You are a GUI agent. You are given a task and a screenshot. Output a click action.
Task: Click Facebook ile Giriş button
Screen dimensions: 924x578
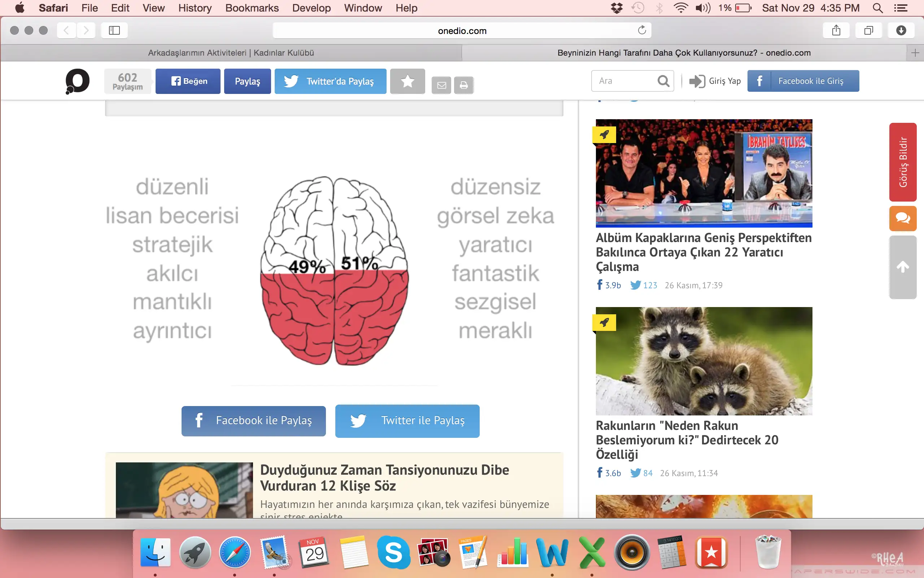pos(803,81)
